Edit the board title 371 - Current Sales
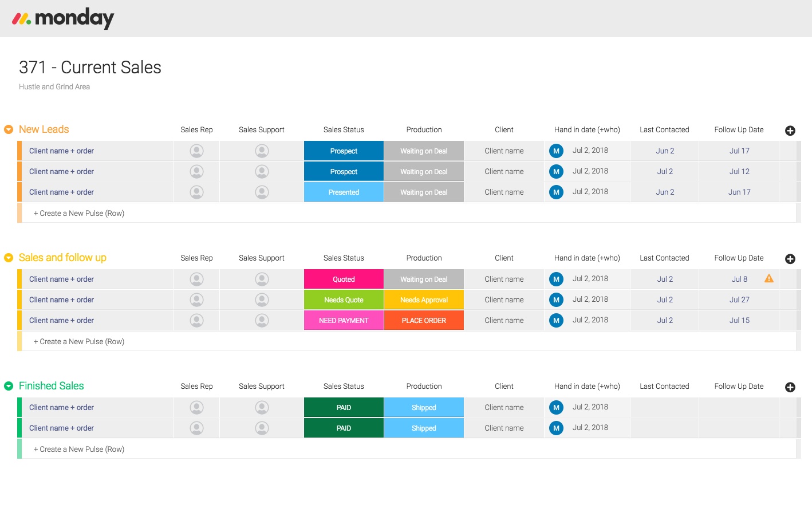Viewport: 812px width, 524px height. click(90, 68)
